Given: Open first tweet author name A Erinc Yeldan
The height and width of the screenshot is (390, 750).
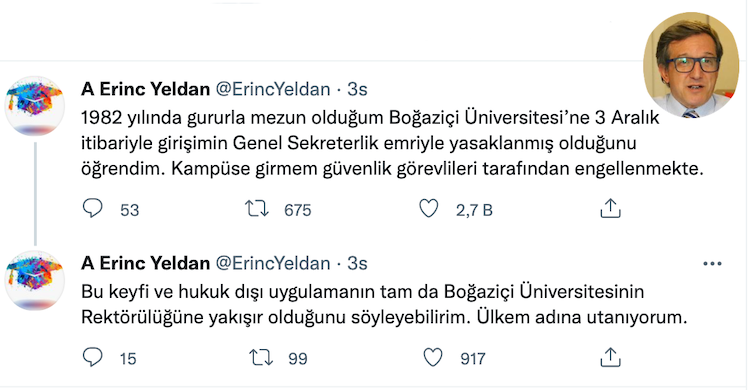Looking at the screenshot, I should (x=145, y=89).
